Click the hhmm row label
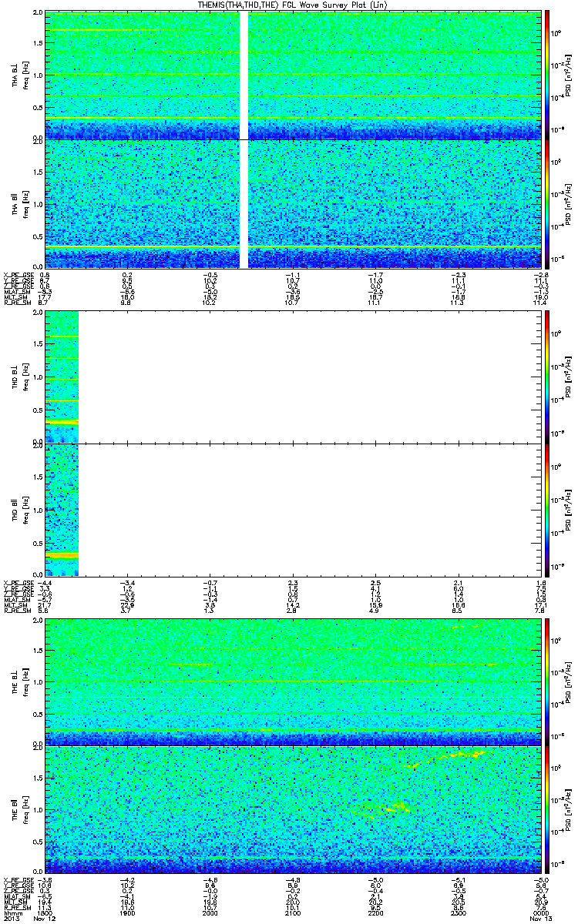The image size is (578, 924). point(12,913)
